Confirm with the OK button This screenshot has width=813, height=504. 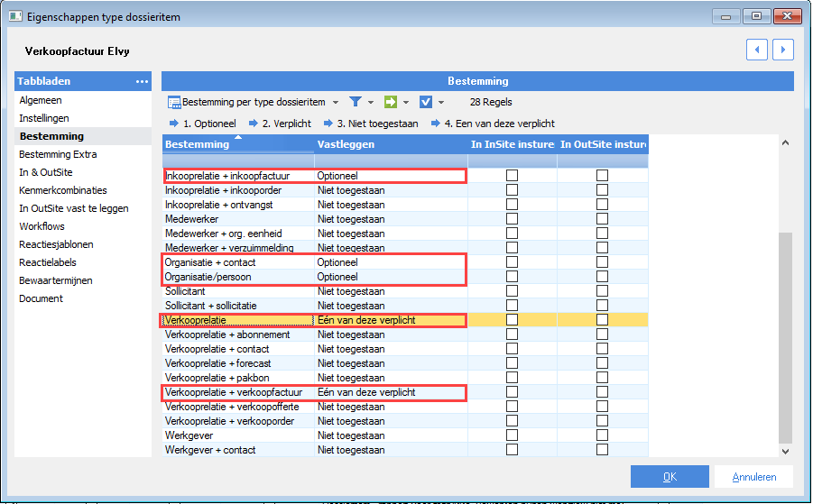[670, 477]
